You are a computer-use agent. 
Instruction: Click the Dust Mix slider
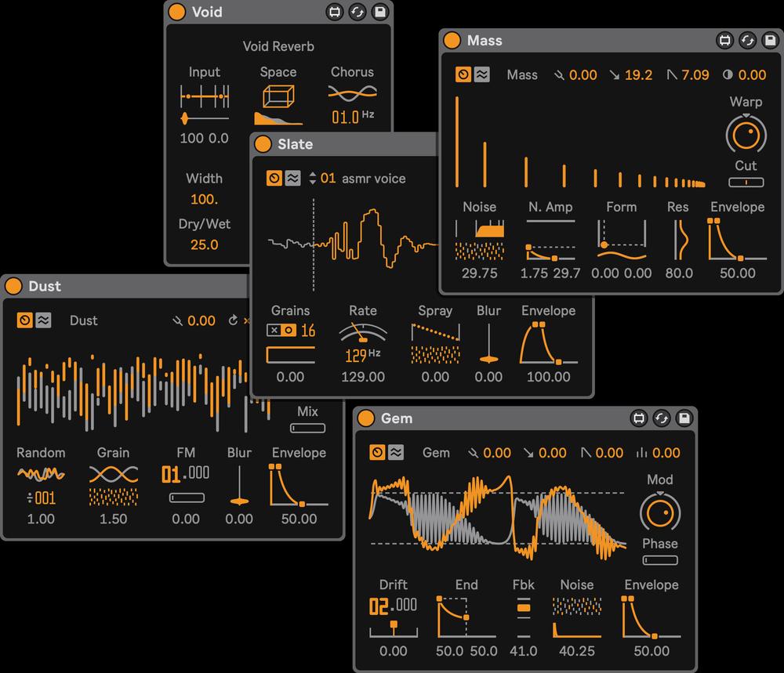pyautogui.click(x=307, y=429)
